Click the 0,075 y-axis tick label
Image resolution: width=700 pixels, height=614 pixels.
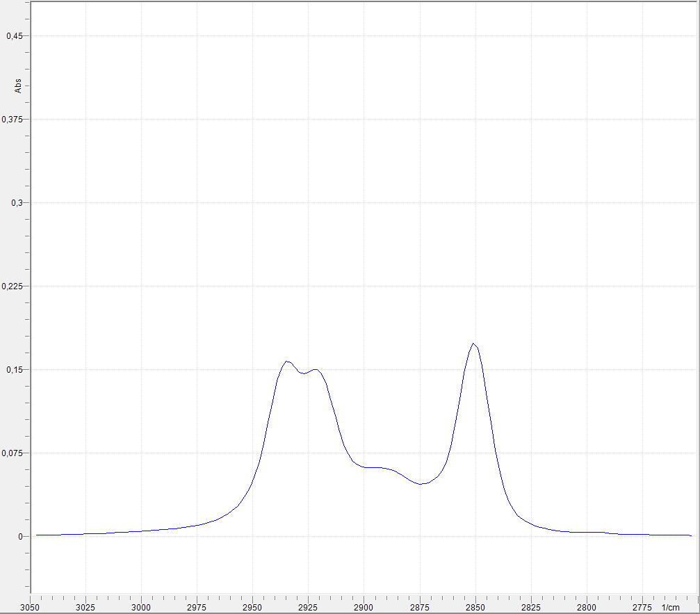[13, 453]
